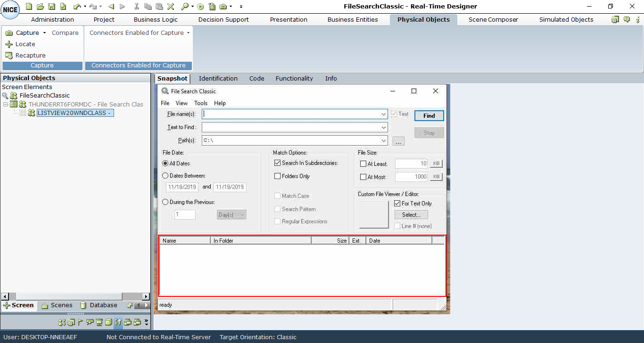This screenshot has width=644, height=343.
Task: Click the New file icon in toolbar
Action: 29,7
